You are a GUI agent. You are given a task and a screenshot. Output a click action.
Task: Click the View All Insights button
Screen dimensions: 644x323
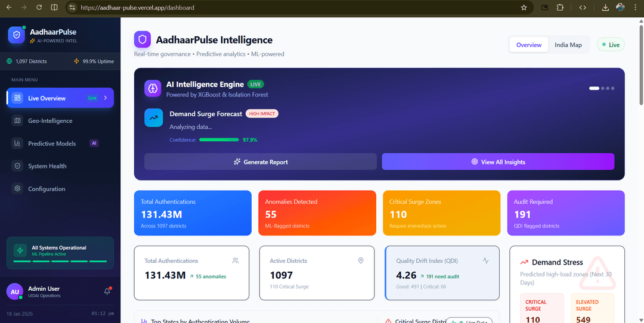click(498, 161)
